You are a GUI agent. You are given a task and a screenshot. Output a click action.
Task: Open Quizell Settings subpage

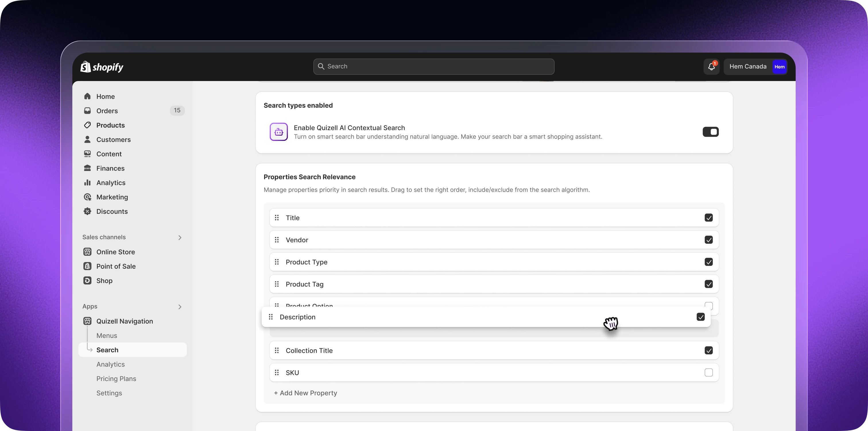click(x=109, y=393)
